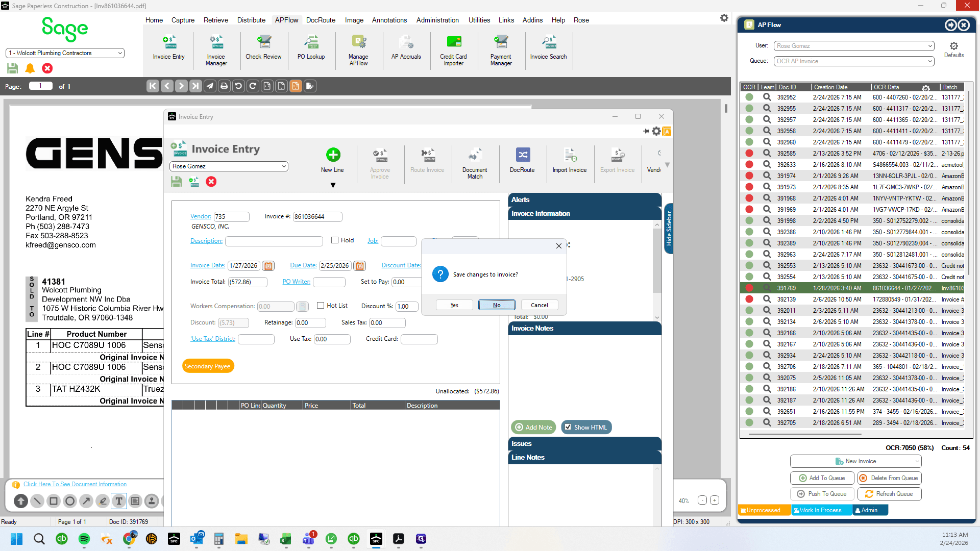Open AP Accruals from the ribbon
Screen dimensions: 980x551
click(406, 48)
